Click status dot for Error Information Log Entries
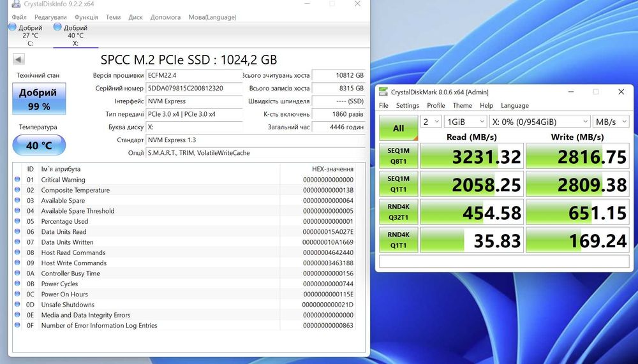This screenshot has width=638, height=364. click(17, 325)
